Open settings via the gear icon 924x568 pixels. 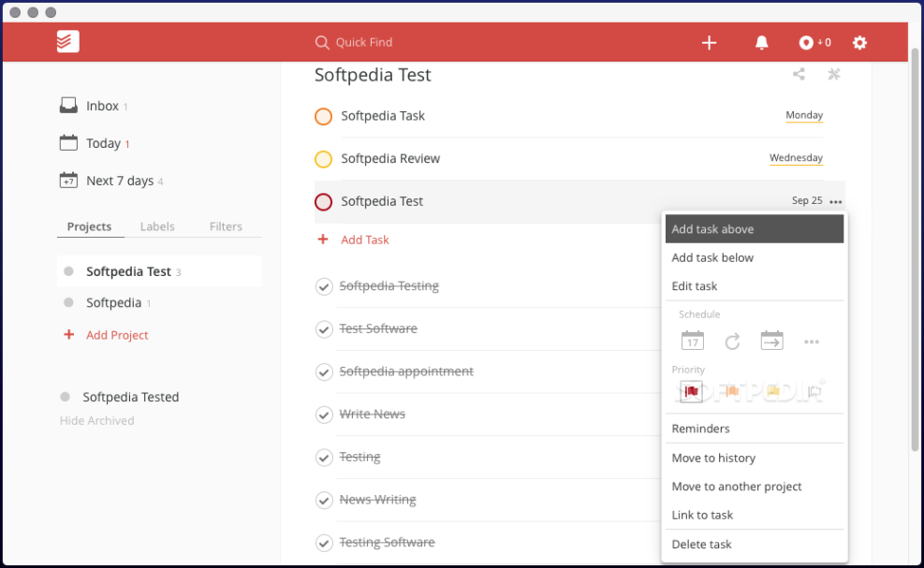pos(858,42)
